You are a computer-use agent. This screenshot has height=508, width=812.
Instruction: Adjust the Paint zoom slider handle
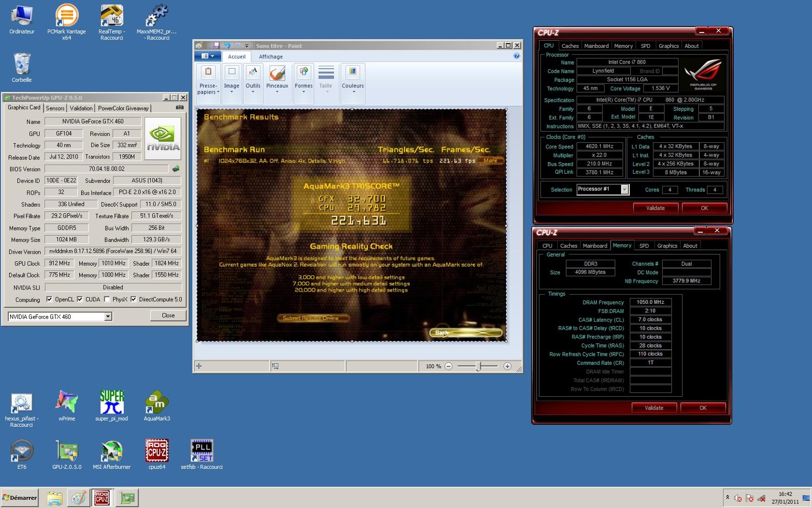(478, 366)
